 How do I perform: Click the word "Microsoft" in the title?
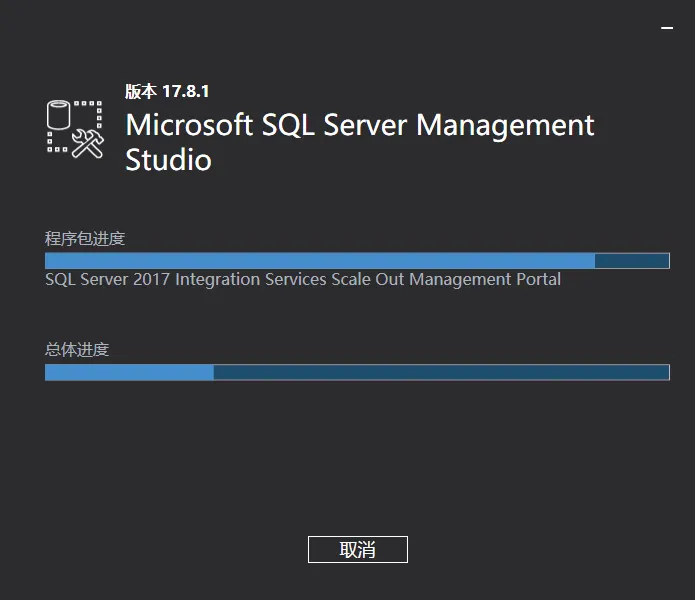(x=189, y=125)
